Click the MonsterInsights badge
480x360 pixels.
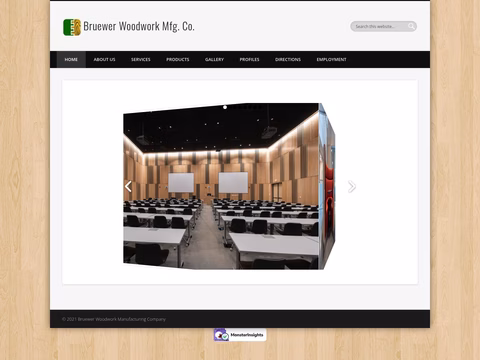coord(240,335)
